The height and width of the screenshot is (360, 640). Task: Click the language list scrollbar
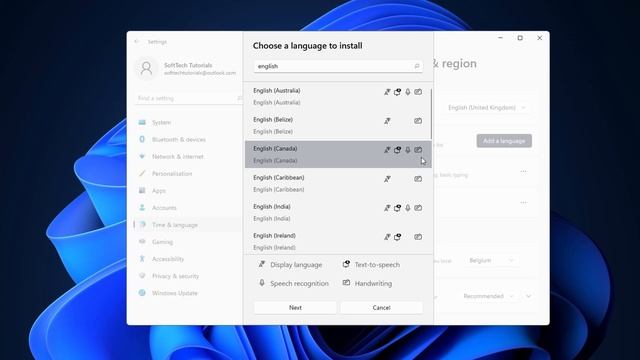click(431, 114)
